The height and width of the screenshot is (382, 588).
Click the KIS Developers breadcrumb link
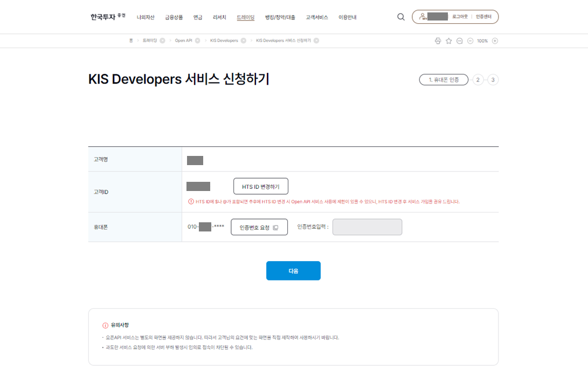tap(224, 40)
